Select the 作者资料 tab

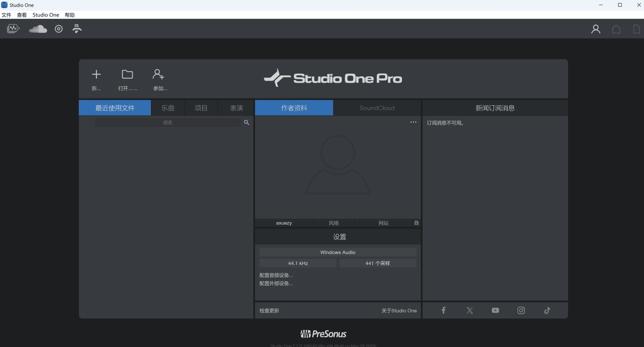pos(294,108)
